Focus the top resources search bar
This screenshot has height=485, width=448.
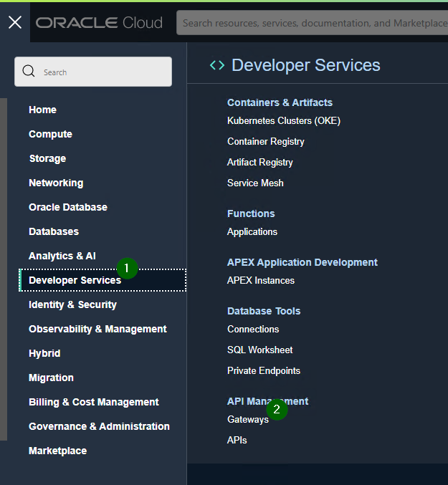313,23
